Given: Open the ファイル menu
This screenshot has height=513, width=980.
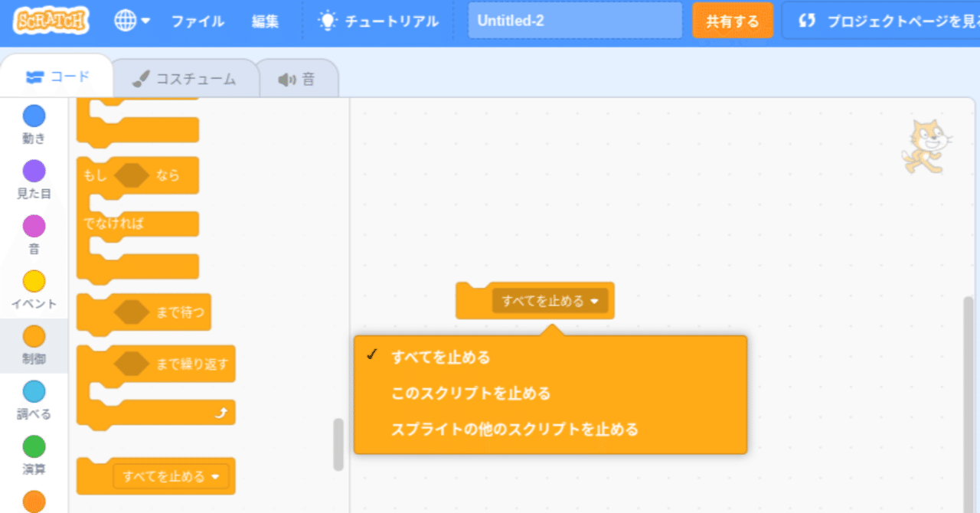Looking at the screenshot, I should click(198, 21).
